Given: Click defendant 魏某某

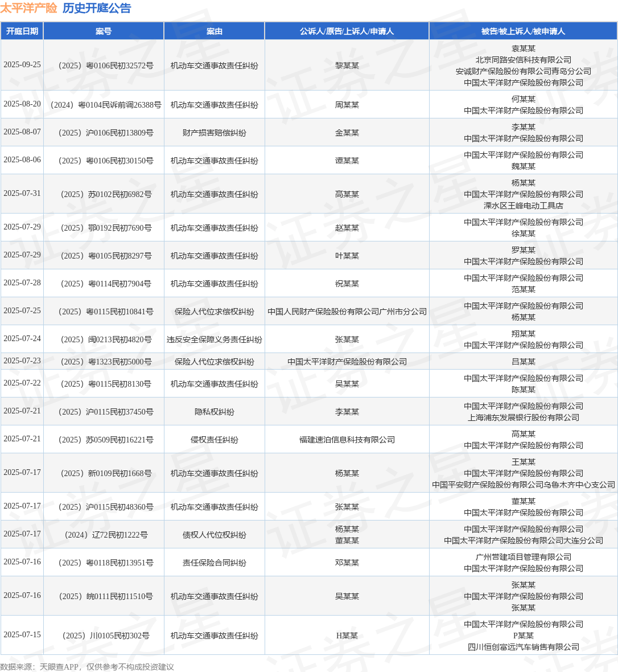Looking at the screenshot, I should pyautogui.click(x=524, y=166).
